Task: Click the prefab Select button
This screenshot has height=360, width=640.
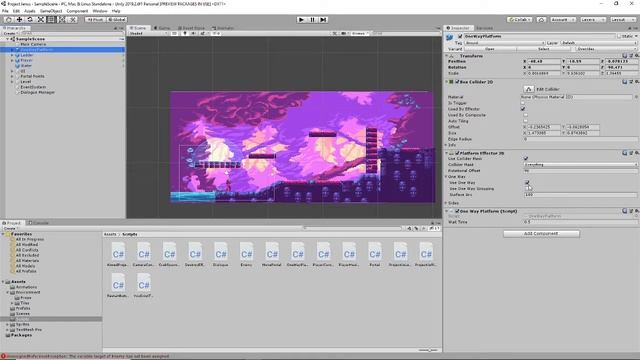Action: (x=544, y=49)
